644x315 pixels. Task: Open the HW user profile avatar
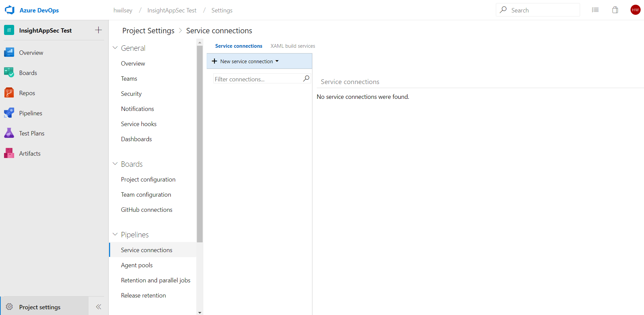click(635, 10)
